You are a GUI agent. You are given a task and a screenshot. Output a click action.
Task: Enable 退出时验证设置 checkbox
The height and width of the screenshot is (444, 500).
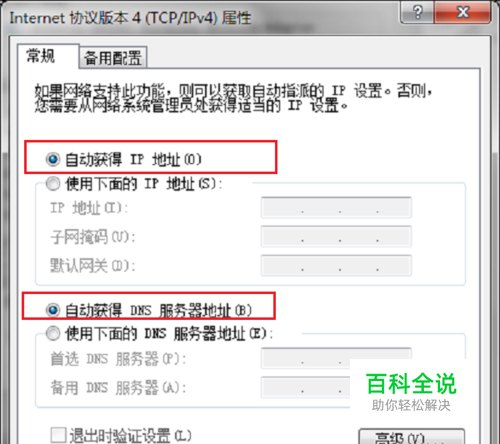click(x=58, y=435)
